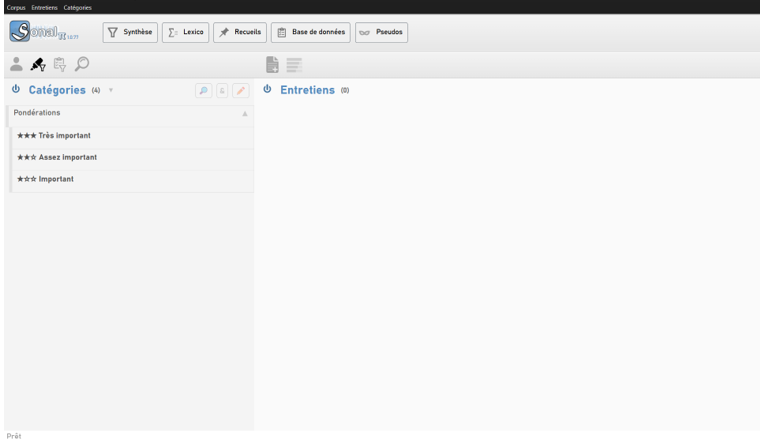Select the highlighter category filter icon

click(38, 64)
